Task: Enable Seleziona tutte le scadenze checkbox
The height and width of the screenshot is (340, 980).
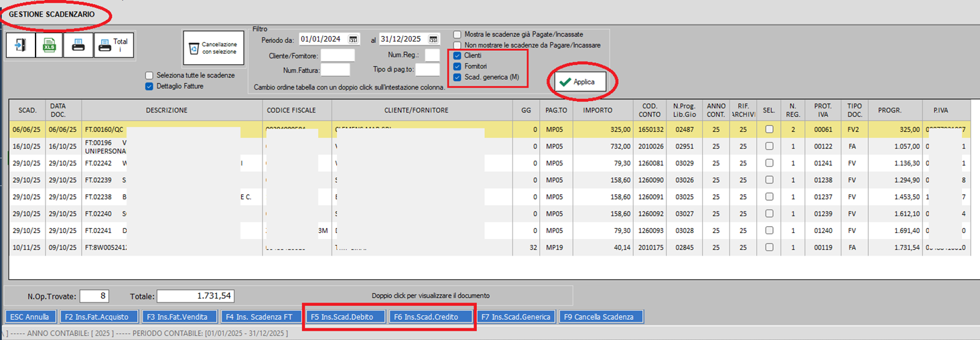Action: click(x=150, y=76)
